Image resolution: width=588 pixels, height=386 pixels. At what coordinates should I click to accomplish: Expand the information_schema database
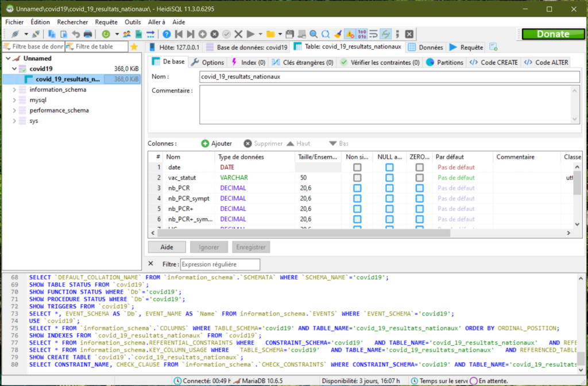(14, 89)
